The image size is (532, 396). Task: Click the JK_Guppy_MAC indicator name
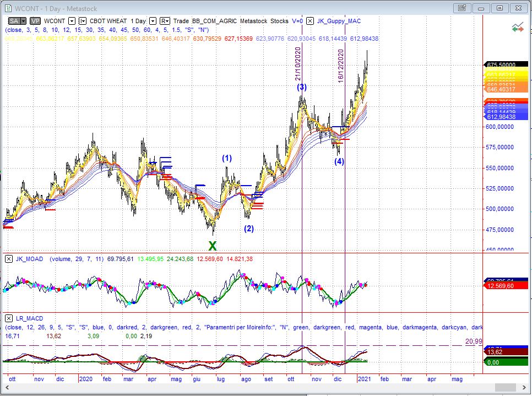[339, 21]
